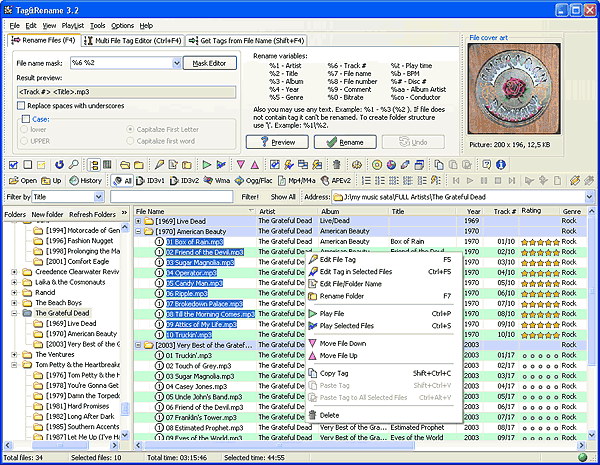600x465 pixels.
Task: Click the green Play file toolbar icon
Action: click(206, 164)
